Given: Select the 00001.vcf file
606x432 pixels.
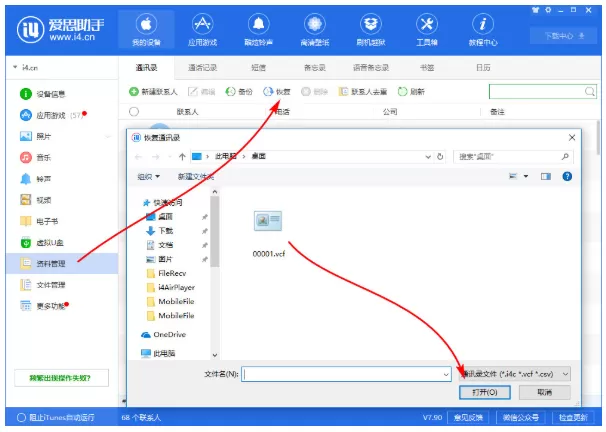Looking at the screenshot, I should [268, 234].
